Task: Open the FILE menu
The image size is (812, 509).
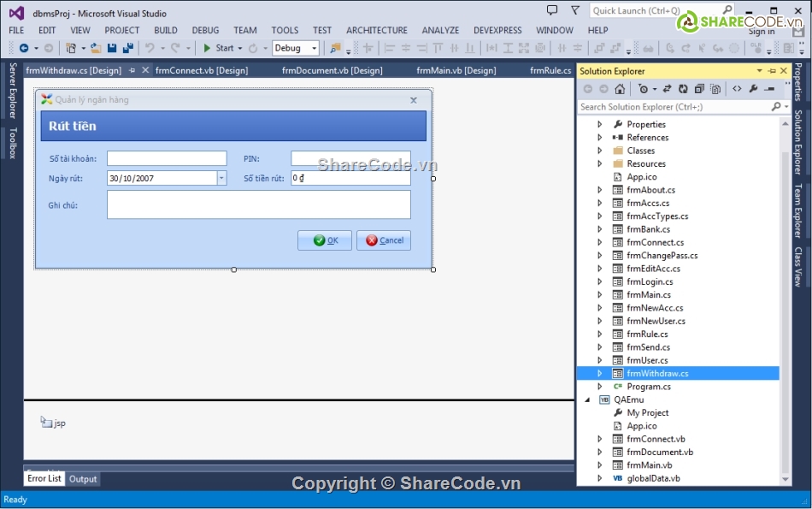Action: [x=16, y=30]
